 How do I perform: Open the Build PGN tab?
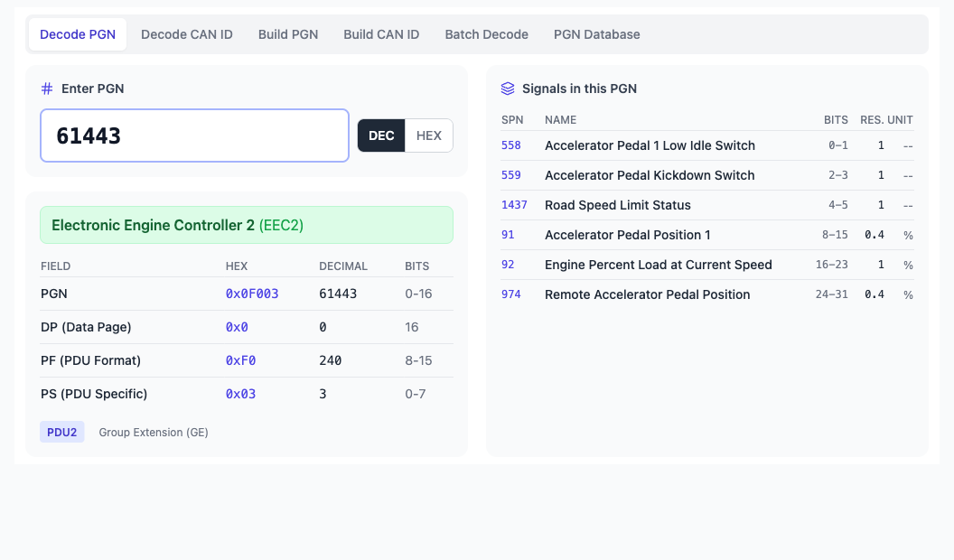coord(287,34)
